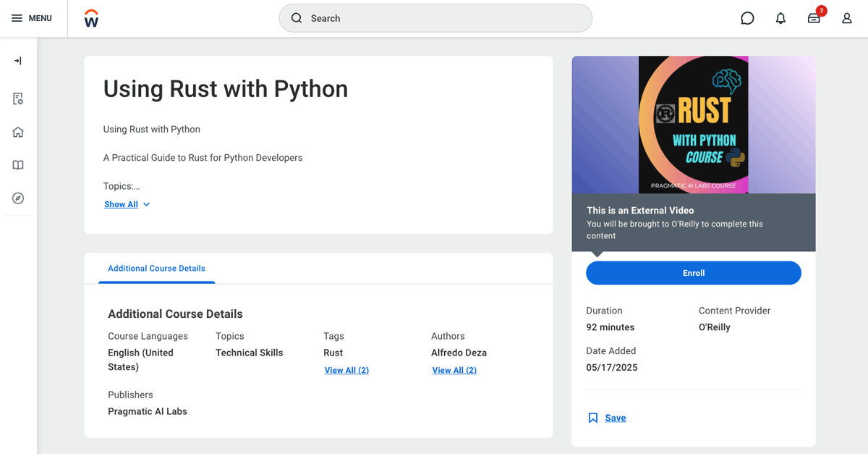Open the notifications bell icon
Image resolution: width=868 pixels, height=454 pixels.
tap(780, 18)
